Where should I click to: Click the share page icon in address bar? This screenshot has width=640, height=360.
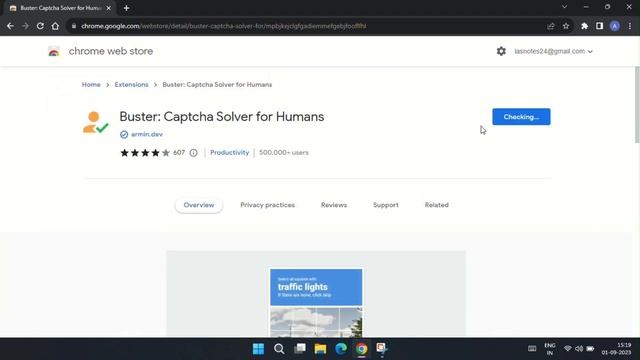551,26
